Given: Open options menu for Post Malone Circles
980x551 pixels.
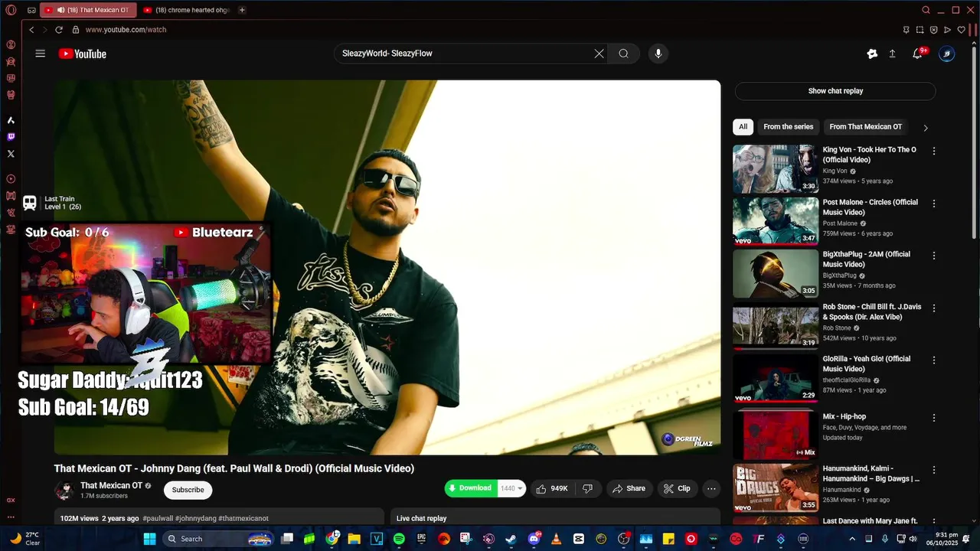Looking at the screenshot, I should [933, 204].
